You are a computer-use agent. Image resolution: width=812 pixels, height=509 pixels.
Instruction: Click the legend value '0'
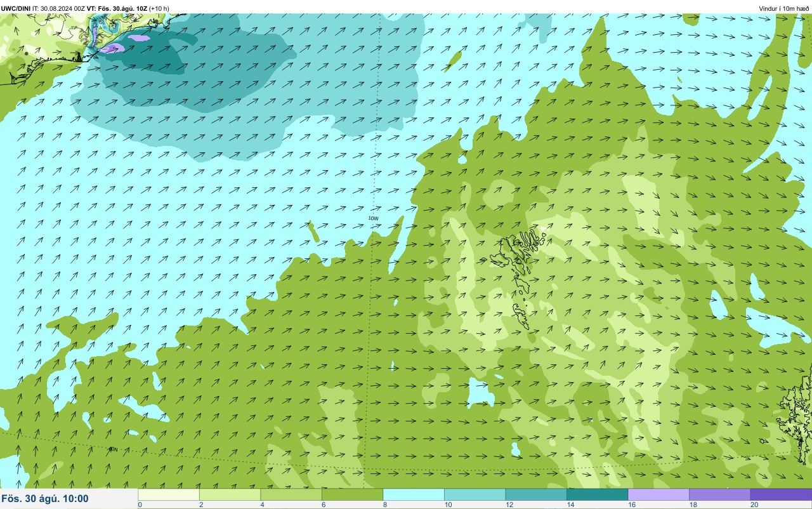(x=140, y=505)
